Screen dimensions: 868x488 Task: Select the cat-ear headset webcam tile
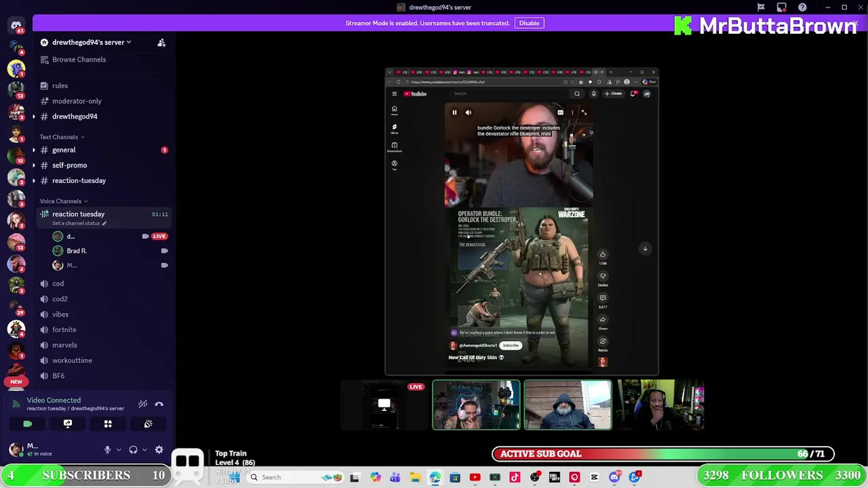[x=476, y=405]
